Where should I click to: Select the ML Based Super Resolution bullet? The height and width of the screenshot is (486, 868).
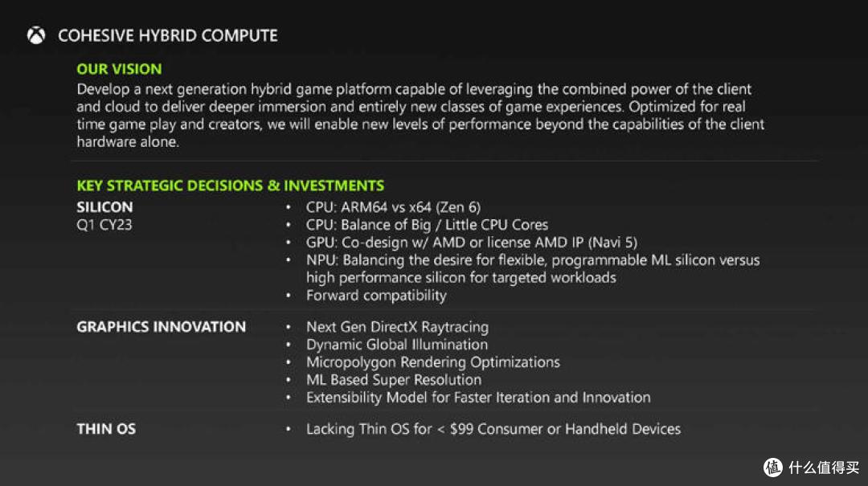[x=393, y=380]
